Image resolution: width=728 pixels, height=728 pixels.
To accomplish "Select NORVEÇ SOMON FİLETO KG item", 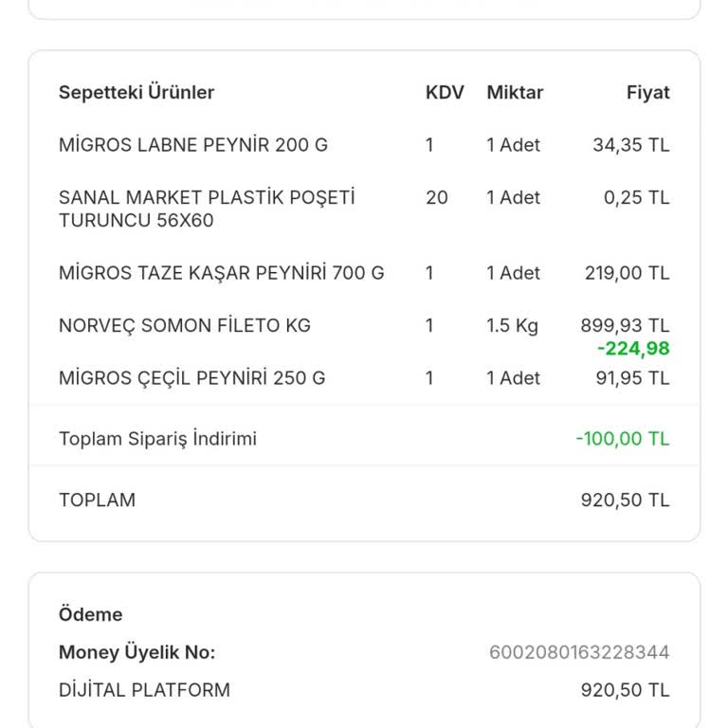I will pos(185,325).
